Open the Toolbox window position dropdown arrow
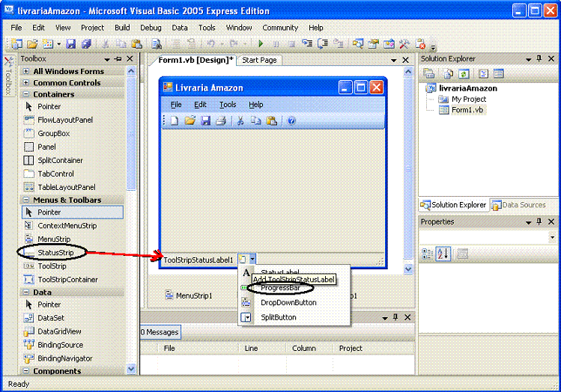The image size is (561, 392). point(107,59)
